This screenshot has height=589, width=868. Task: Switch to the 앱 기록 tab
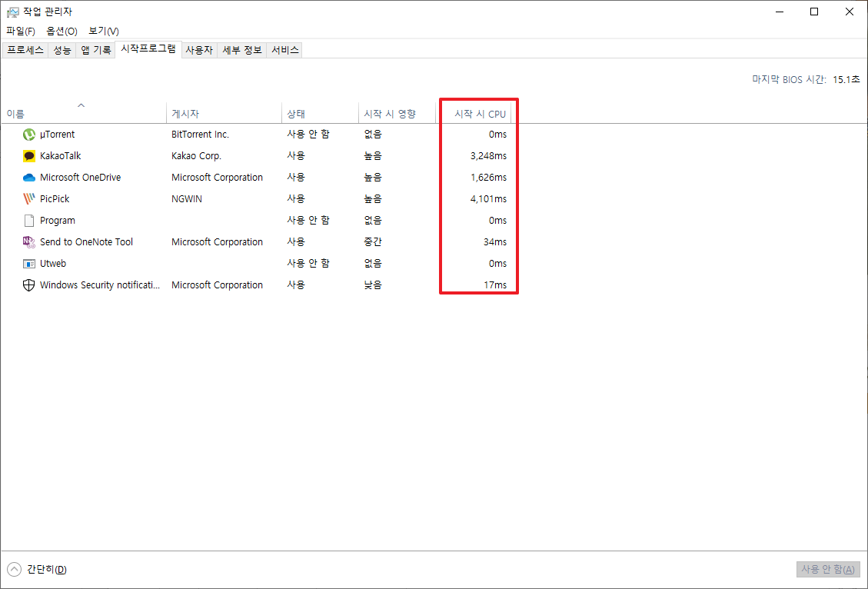[96, 50]
